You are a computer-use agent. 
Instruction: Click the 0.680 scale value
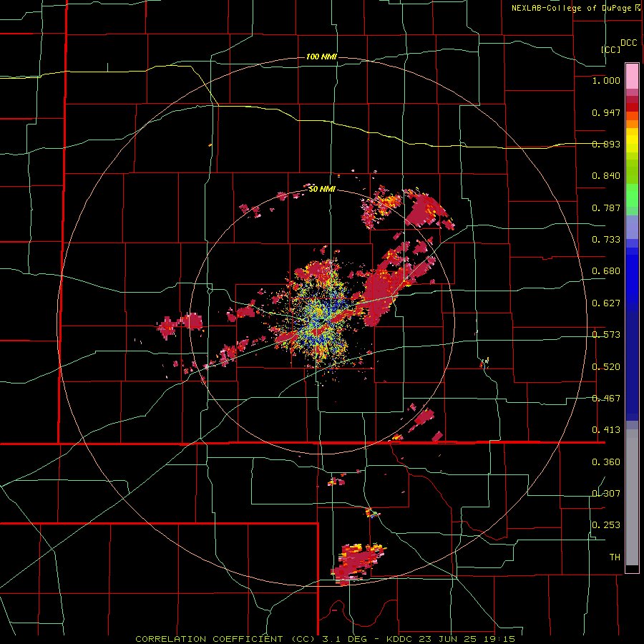click(606, 271)
